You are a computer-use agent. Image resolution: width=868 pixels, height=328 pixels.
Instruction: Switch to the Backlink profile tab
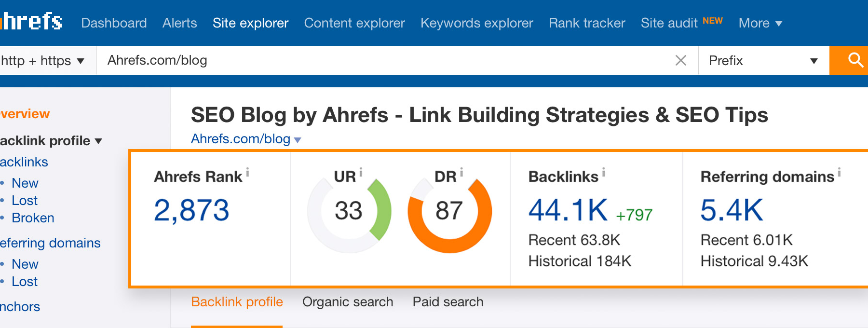[237, 302]
